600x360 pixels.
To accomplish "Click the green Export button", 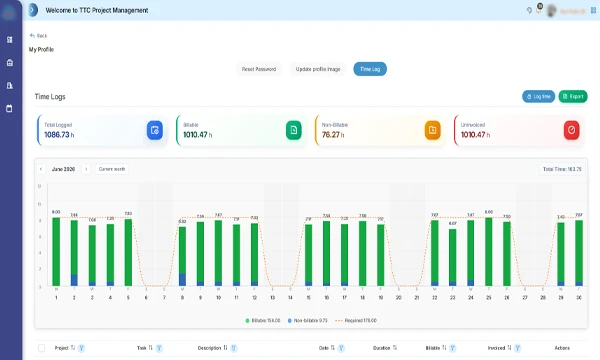I will [x=573, y=96].
